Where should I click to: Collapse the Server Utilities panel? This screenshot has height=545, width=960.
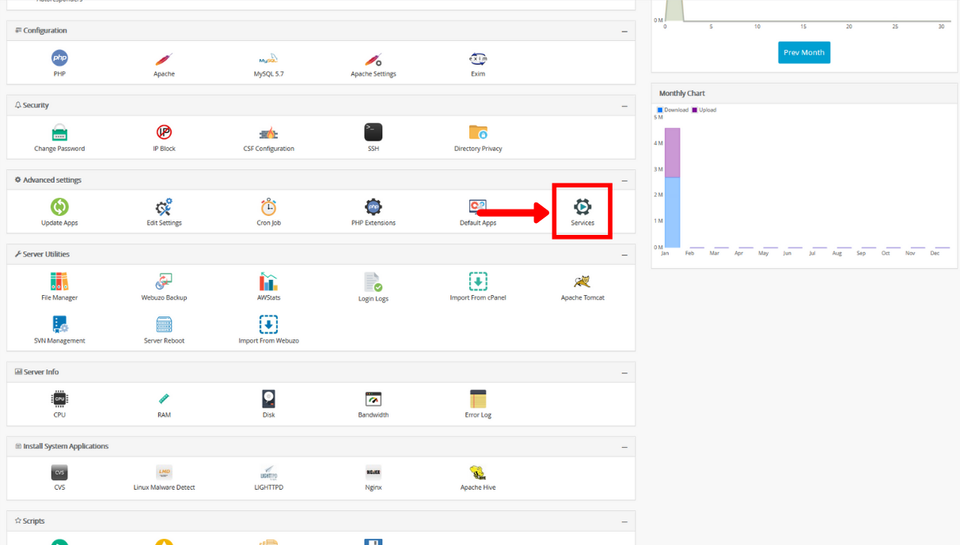(625, 254)
